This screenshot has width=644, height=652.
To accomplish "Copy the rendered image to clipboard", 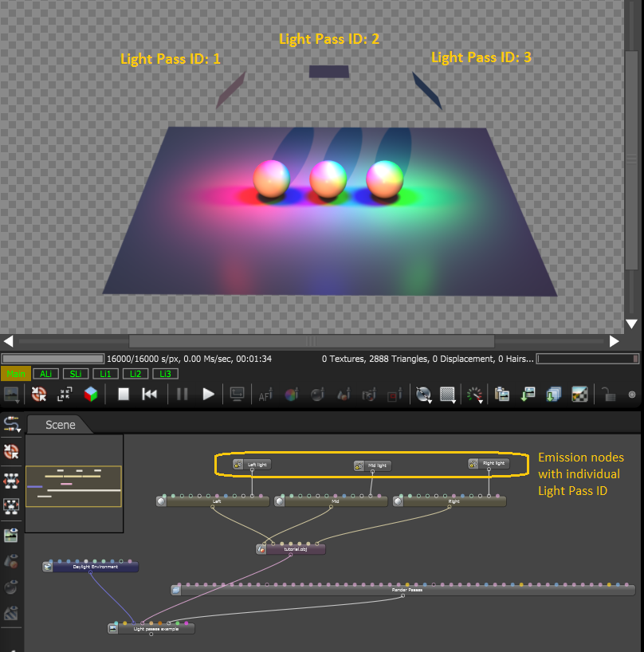I will tap(503, 395).
